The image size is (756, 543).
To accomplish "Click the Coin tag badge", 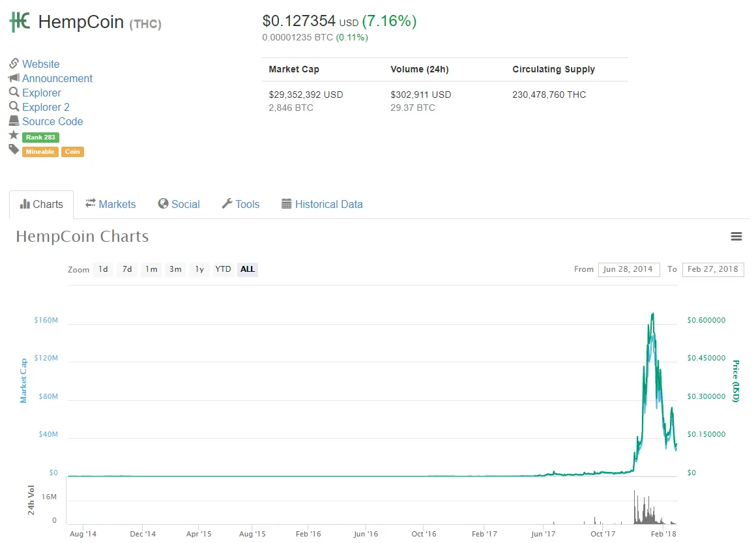I will pyautogui.click(x=72, y=152).
